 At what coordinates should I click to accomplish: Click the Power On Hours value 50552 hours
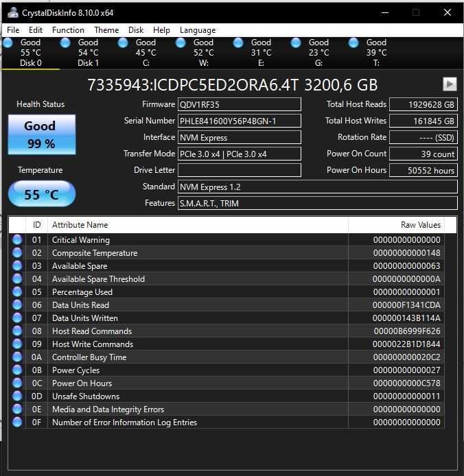[x=424, y=170]
